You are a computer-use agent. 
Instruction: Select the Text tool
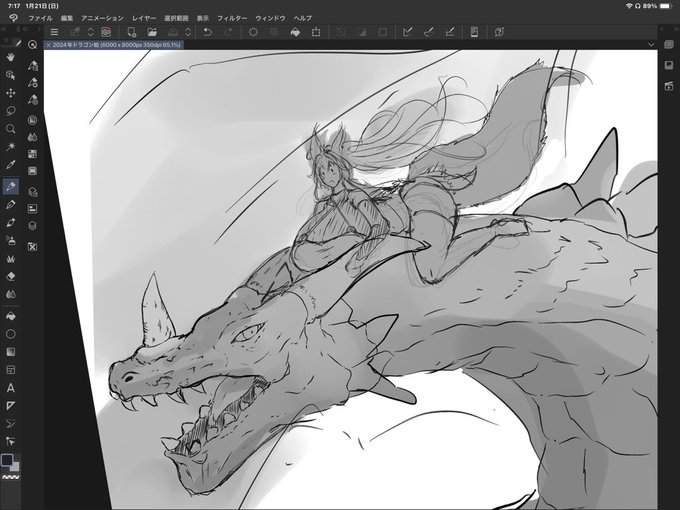pyautogui.click(x=11, y=388)
